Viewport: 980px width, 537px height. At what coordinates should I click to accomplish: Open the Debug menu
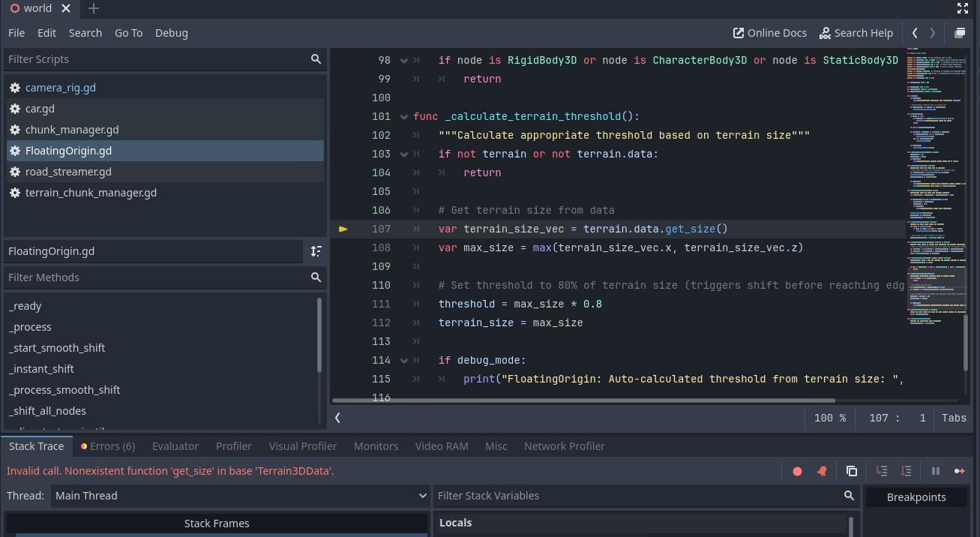171,33
